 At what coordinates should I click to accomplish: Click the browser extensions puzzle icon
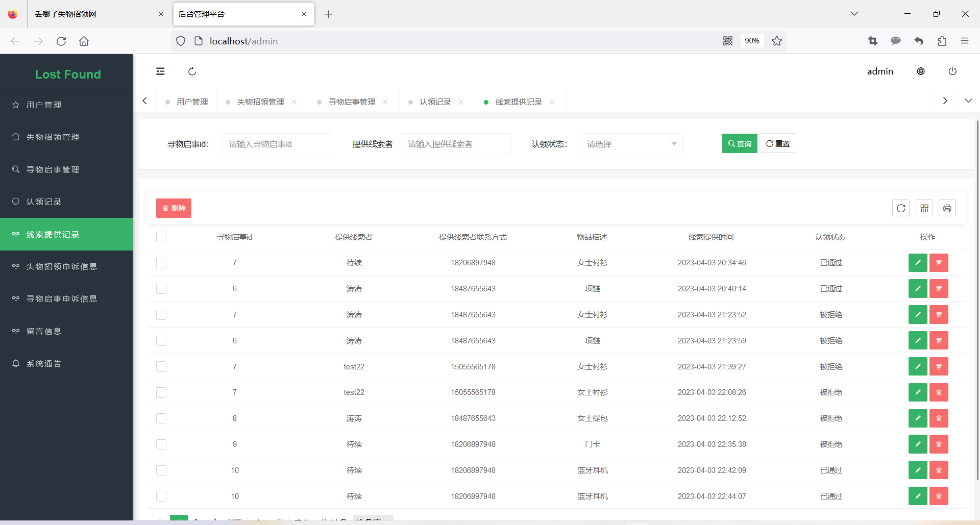[942, 41]
